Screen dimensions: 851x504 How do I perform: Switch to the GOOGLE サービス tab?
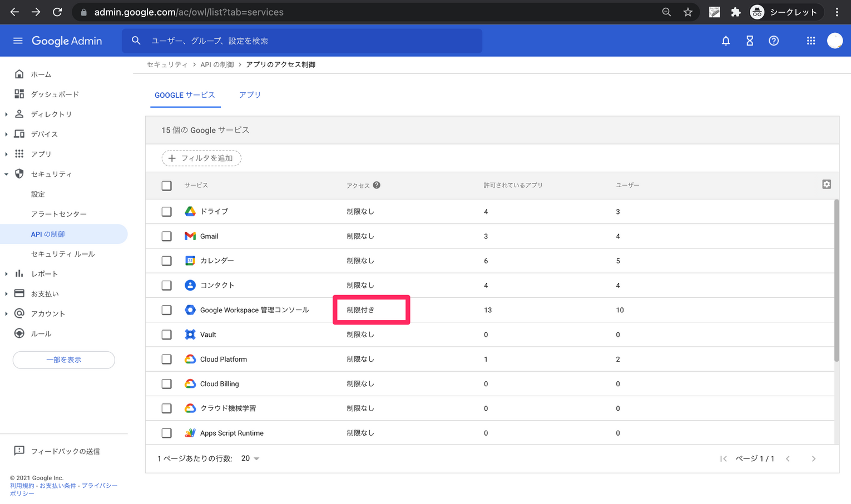click(x=185, y=95)
